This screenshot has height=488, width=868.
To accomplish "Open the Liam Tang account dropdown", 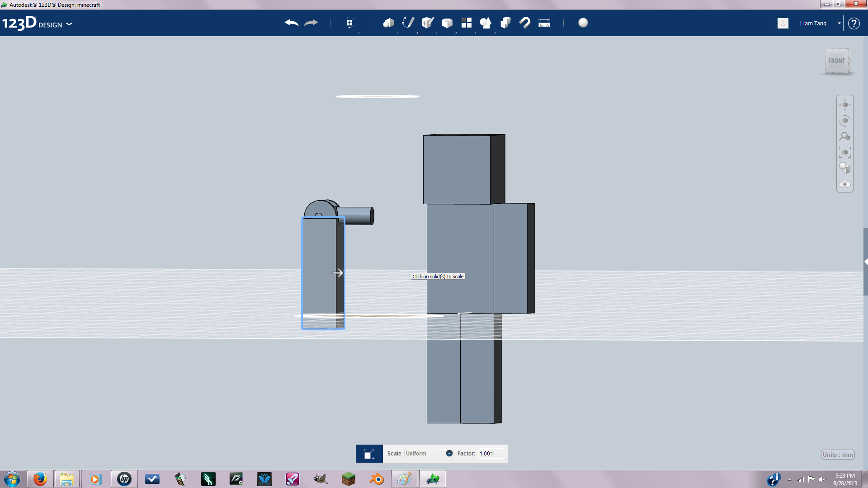I will (839, 23).
